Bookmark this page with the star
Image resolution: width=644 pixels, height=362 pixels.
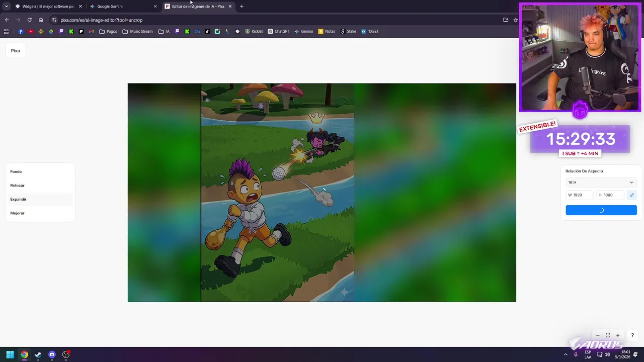click(x=516, y=20)
